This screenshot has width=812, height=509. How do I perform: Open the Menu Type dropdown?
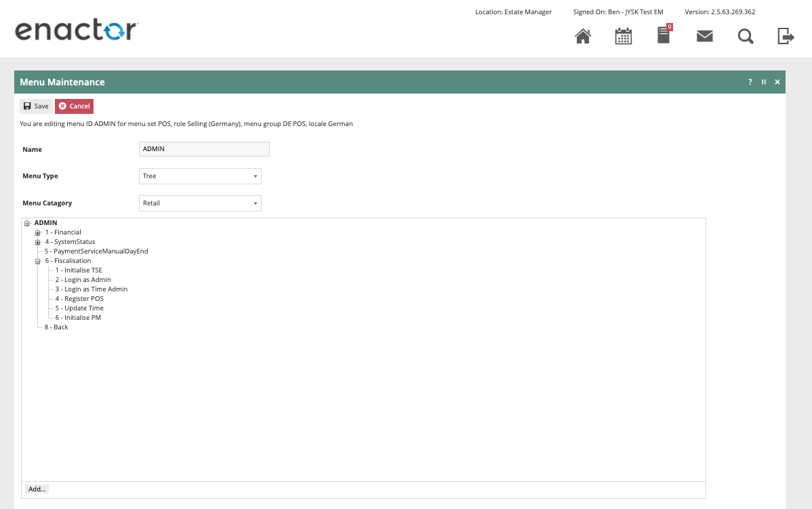tap(200, 176)
